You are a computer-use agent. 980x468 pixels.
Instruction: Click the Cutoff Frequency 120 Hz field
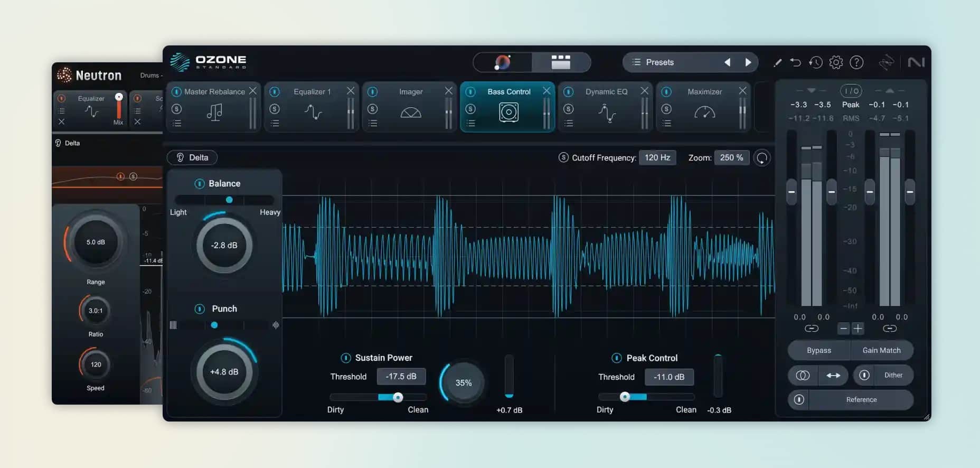point(657,157)
